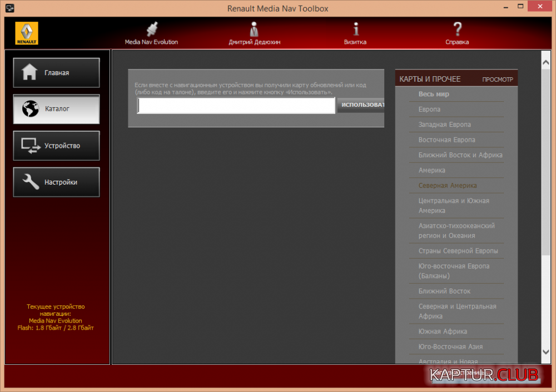The width and height of the screenshot is (556, 392).
Task: Go to the Главная home section
Action: (56, 73)
